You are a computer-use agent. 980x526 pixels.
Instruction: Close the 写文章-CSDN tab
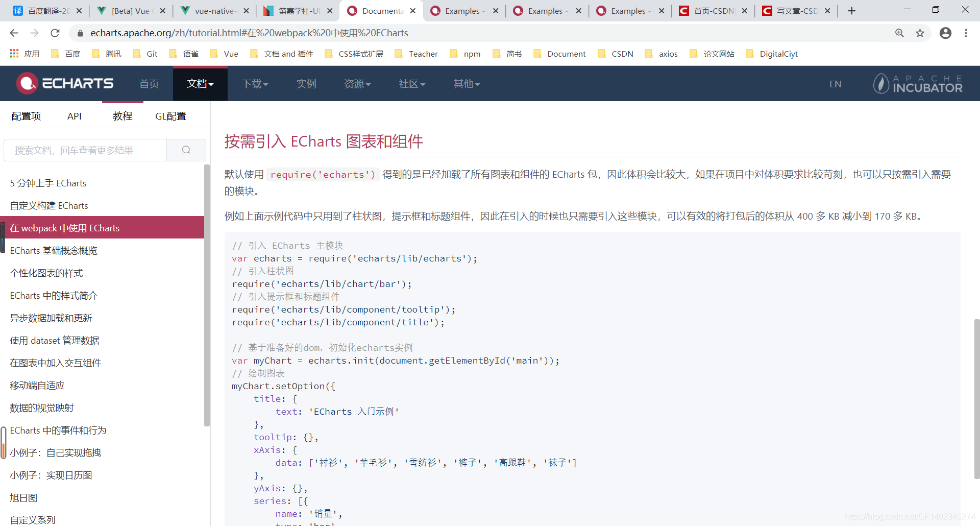pyautogui.click(x=827, y=11)
